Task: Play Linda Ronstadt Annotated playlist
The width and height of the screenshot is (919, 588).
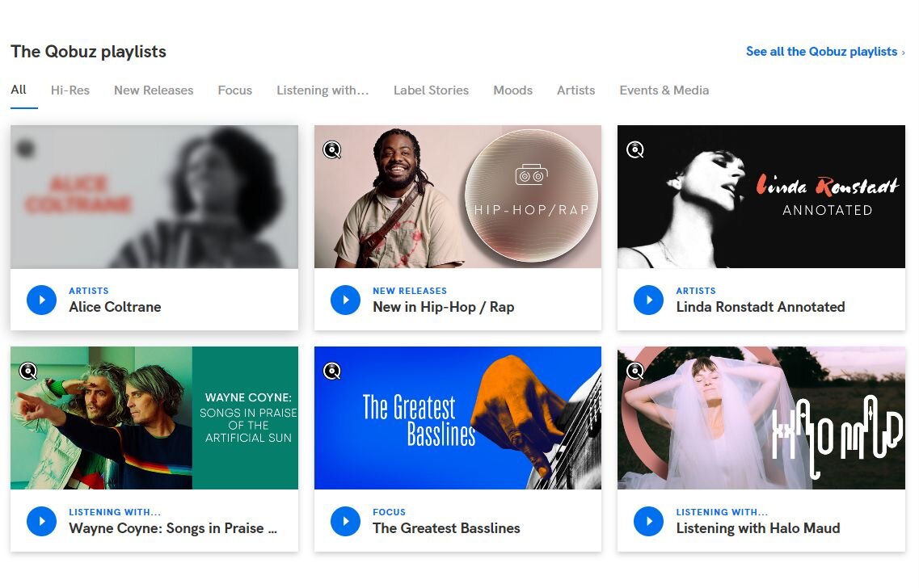Action: click(x=648, y=300)
